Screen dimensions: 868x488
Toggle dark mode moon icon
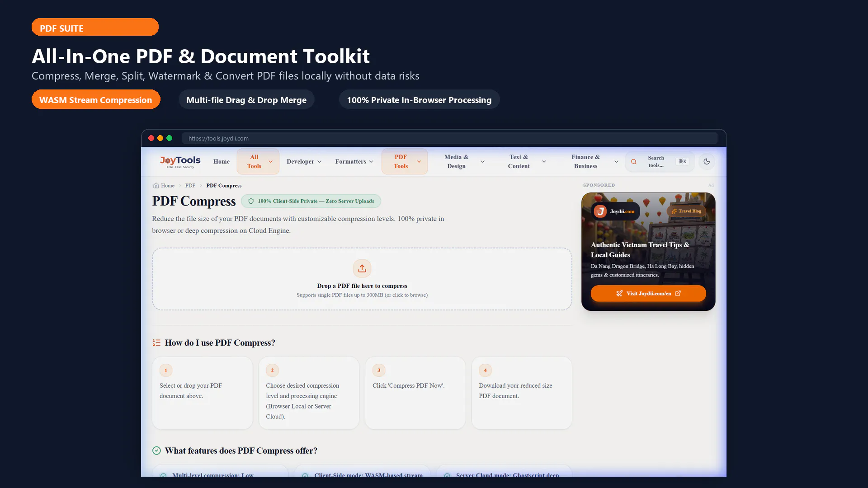[707, 162]
